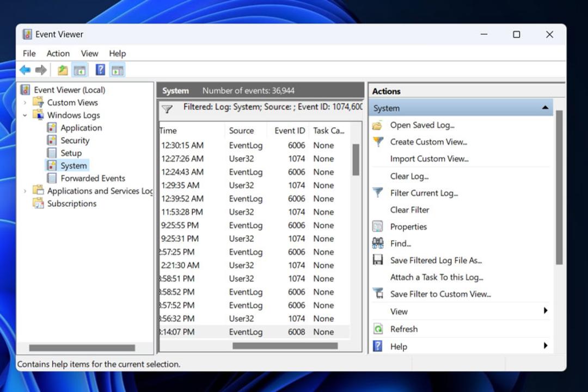
Task: Click the folder Up One Level toolbar icon
Action: (x=63, y=70)
